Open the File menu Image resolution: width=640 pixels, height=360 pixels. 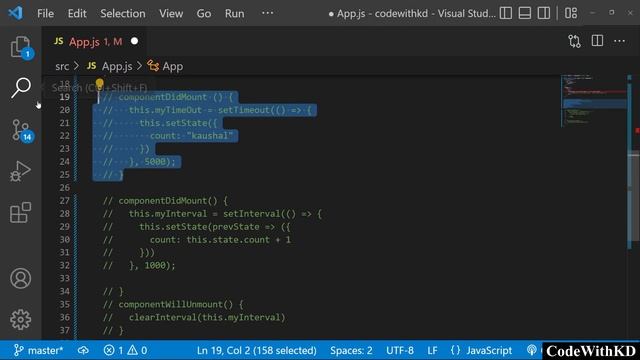point(45,13)
